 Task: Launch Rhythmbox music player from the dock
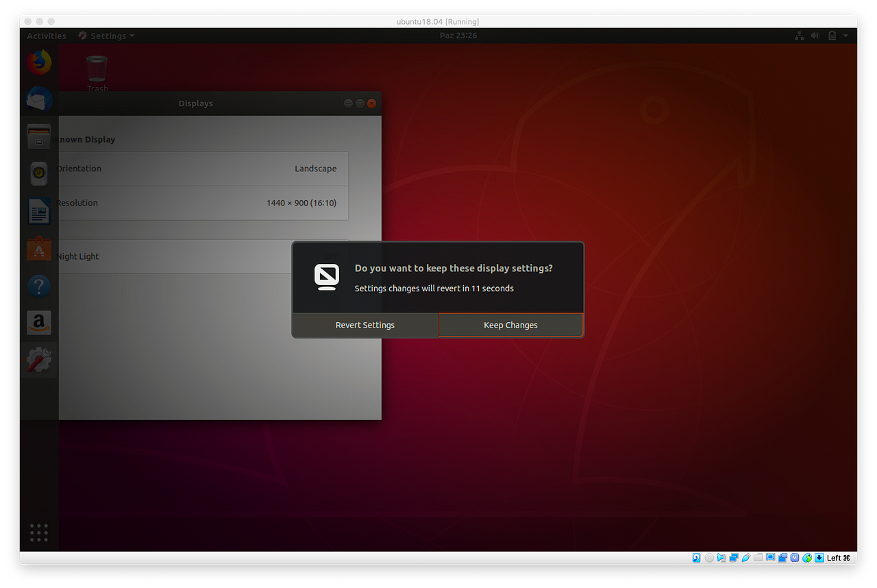point(39,173)
